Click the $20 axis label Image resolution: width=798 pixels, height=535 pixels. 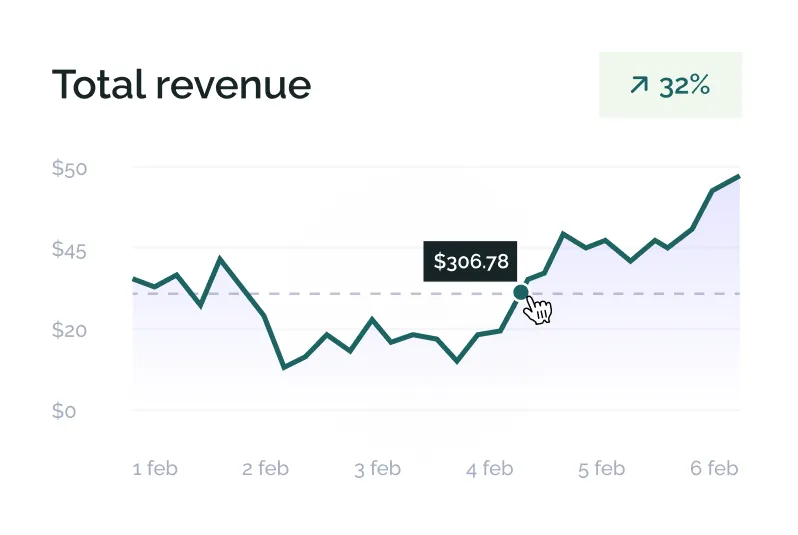click(x=70, y=330)
